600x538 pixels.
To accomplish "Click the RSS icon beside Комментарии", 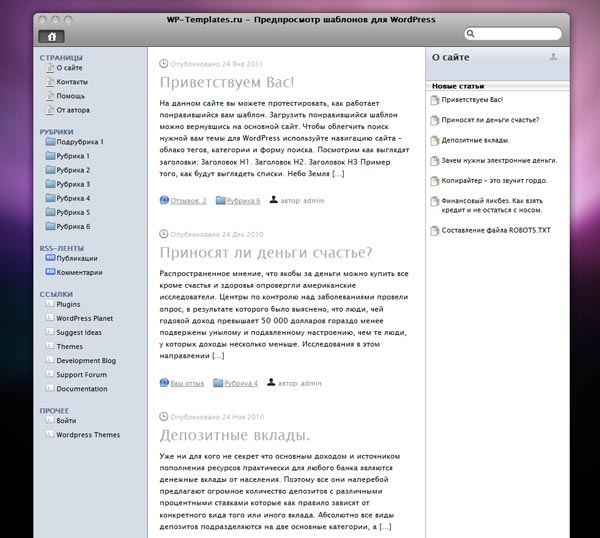I will [49, 272].
